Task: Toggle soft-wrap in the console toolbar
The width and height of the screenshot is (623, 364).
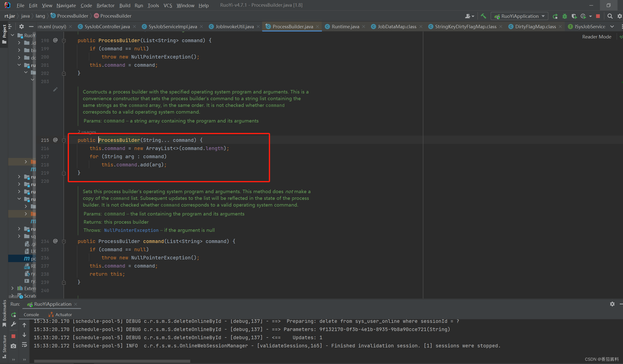Action: 24,345
